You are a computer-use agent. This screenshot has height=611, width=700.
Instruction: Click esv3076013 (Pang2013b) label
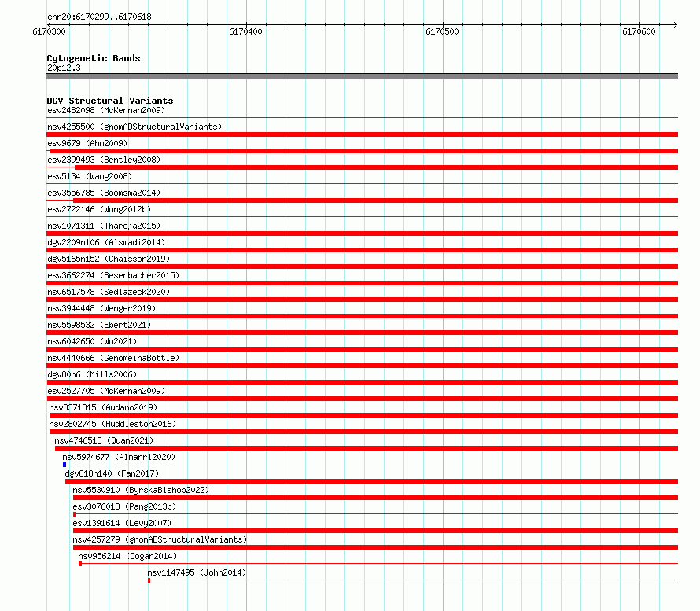[x=124, y=506]
